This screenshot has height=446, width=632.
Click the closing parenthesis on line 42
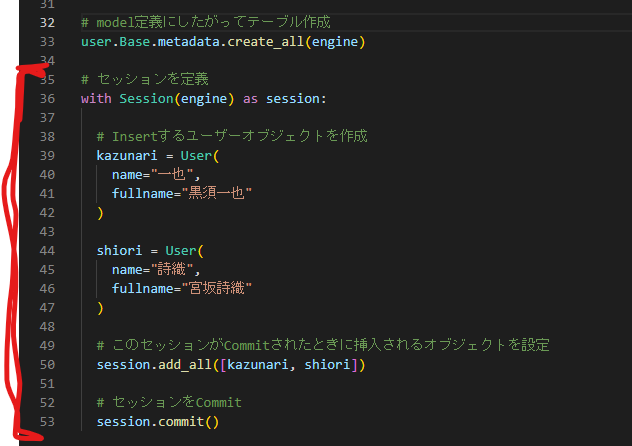pos(100,212)
